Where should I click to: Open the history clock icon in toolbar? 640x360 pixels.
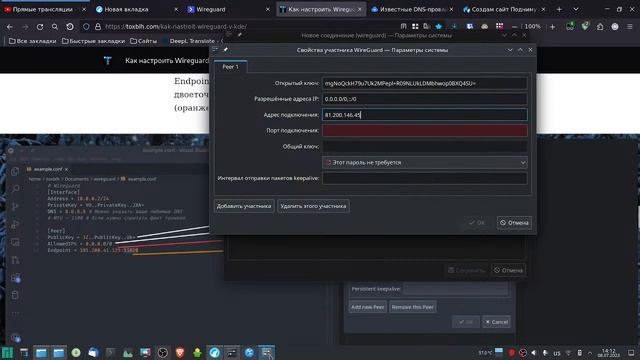tap(70, 27)
